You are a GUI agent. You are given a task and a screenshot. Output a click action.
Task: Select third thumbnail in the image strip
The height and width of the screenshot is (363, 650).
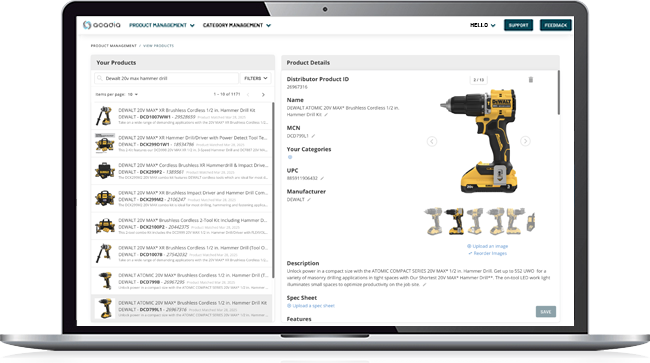[475, 221]
